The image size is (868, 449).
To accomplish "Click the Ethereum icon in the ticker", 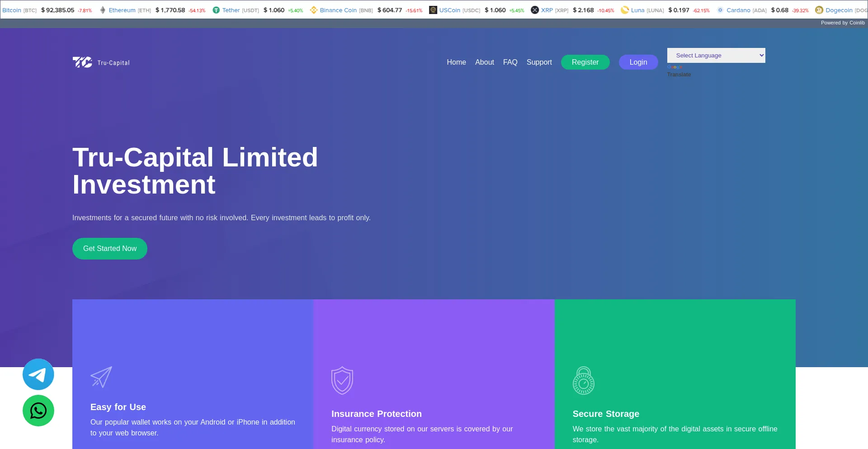I will tap(102, 9).
